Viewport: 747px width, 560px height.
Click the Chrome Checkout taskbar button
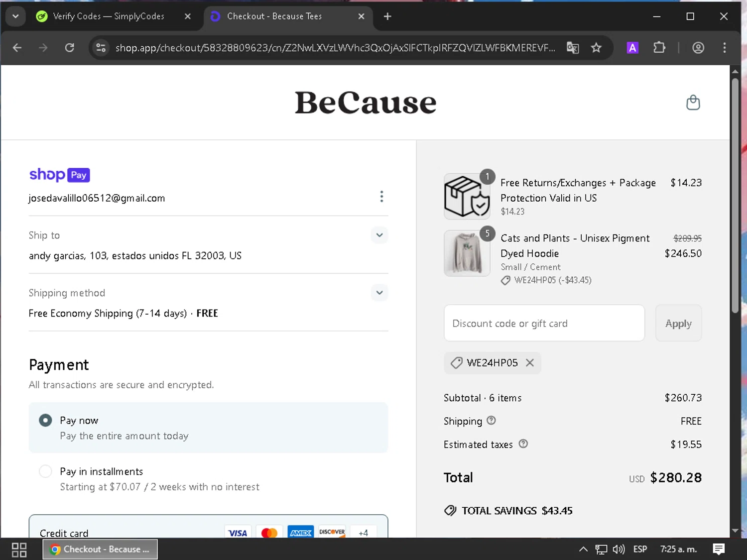click(x=100, y=549)
